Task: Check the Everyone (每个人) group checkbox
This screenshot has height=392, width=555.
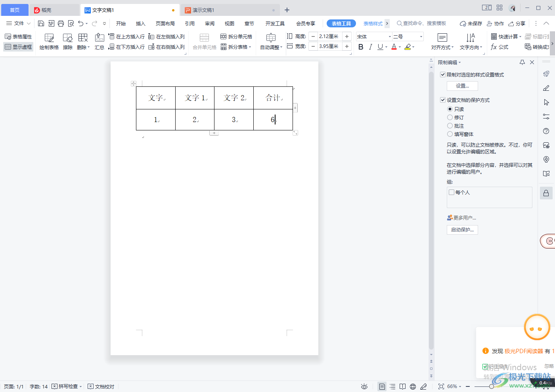Action: tap(452, 192)
